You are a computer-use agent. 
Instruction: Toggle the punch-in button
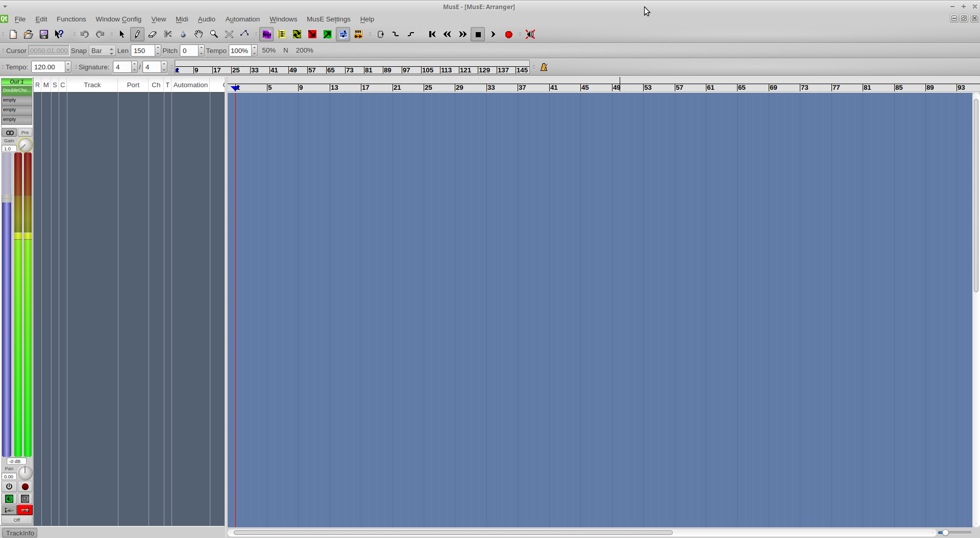[396, 34]
